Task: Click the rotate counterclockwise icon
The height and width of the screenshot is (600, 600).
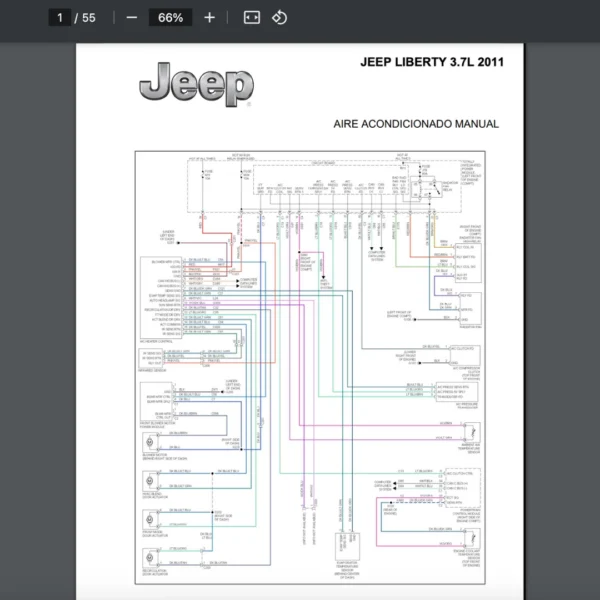Action: 279,18
